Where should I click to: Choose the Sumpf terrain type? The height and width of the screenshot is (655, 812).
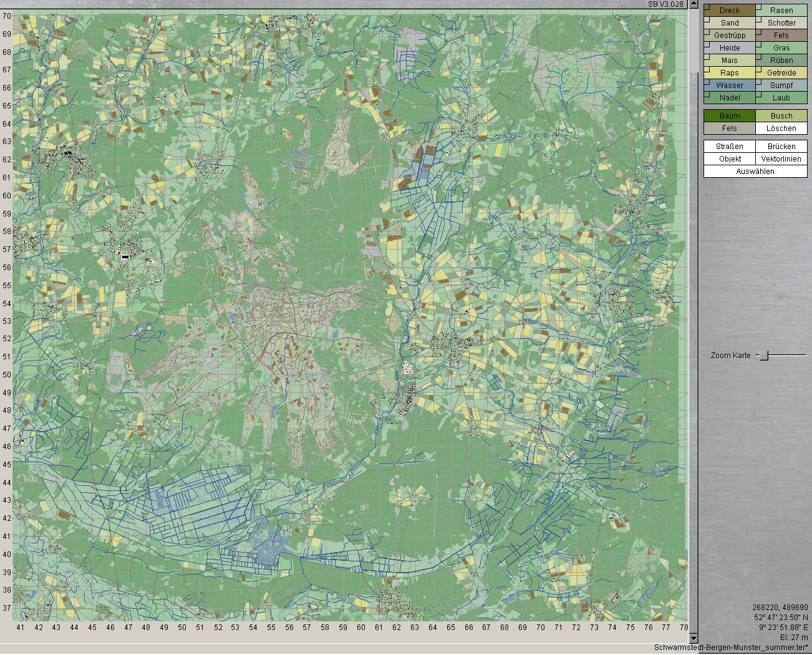[x=781, y=85]
